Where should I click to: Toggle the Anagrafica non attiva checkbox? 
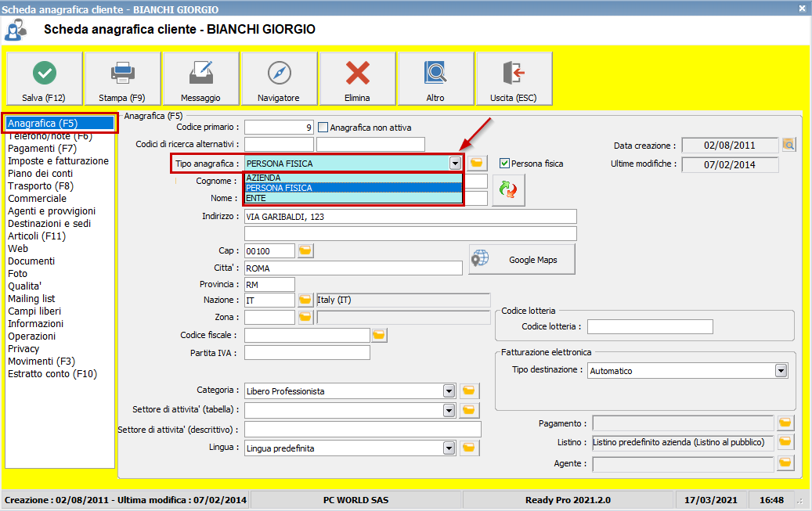(x=323, y=128)
